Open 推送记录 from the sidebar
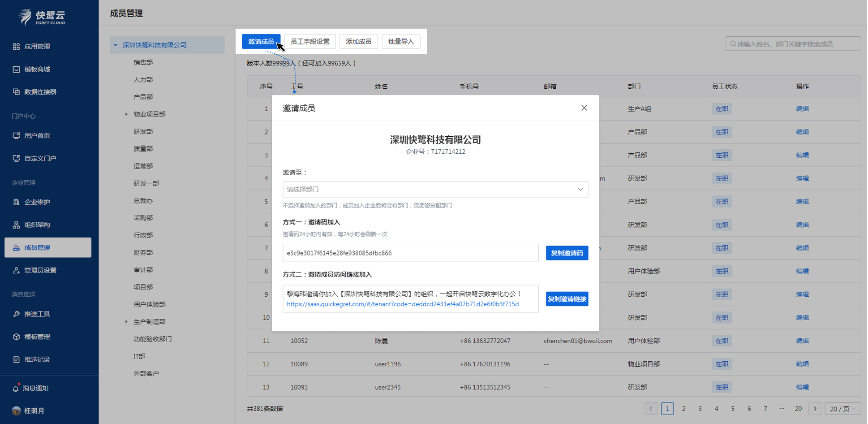The height and width of the screenshot is (424, 868). (x=16, y=359)
